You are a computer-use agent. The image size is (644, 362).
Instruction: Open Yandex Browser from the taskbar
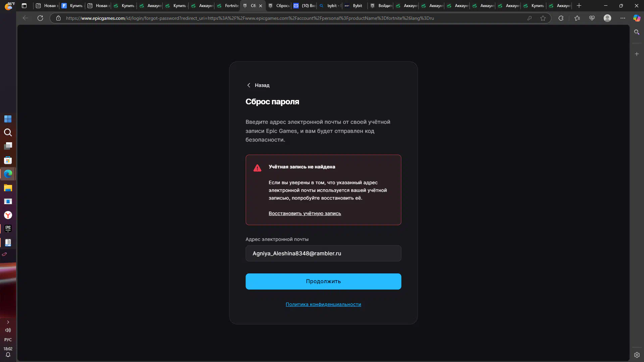(x=8, y=215)
